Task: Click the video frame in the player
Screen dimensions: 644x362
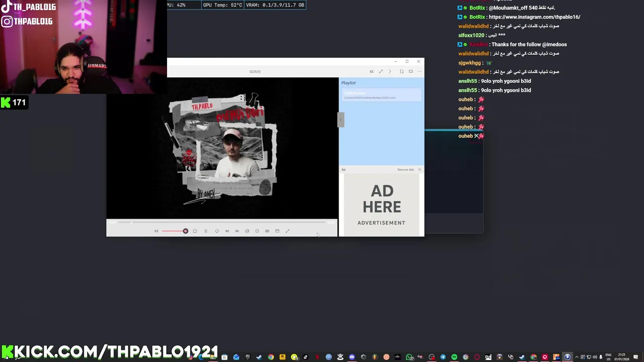Action: pos(222,148)
